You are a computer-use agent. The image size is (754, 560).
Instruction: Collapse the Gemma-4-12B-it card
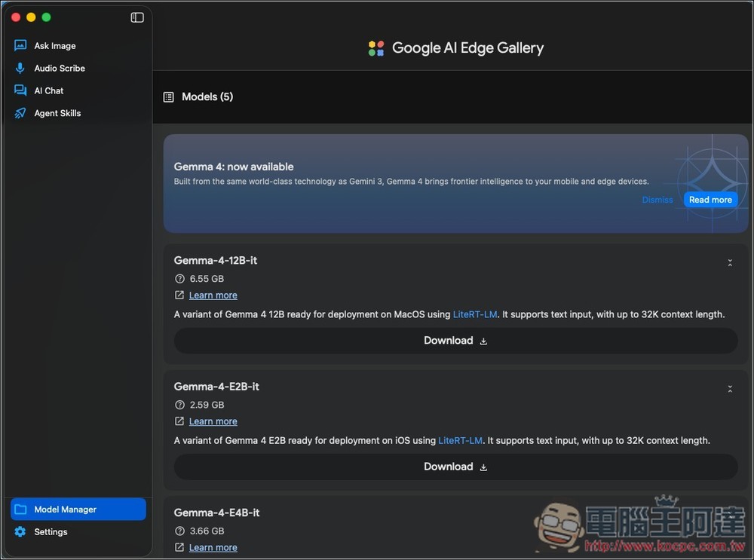tap(729, 262)
